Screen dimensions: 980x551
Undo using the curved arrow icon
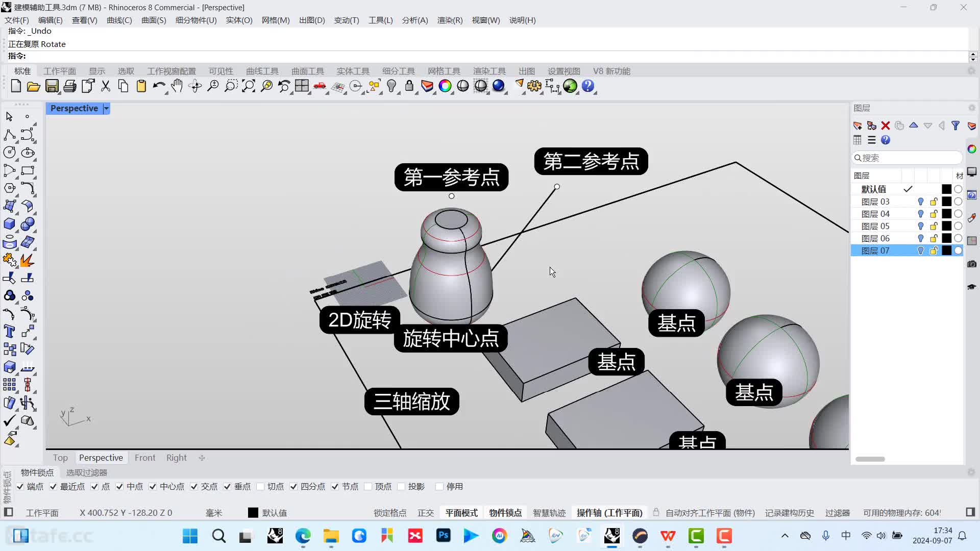(x=159, y=86)
